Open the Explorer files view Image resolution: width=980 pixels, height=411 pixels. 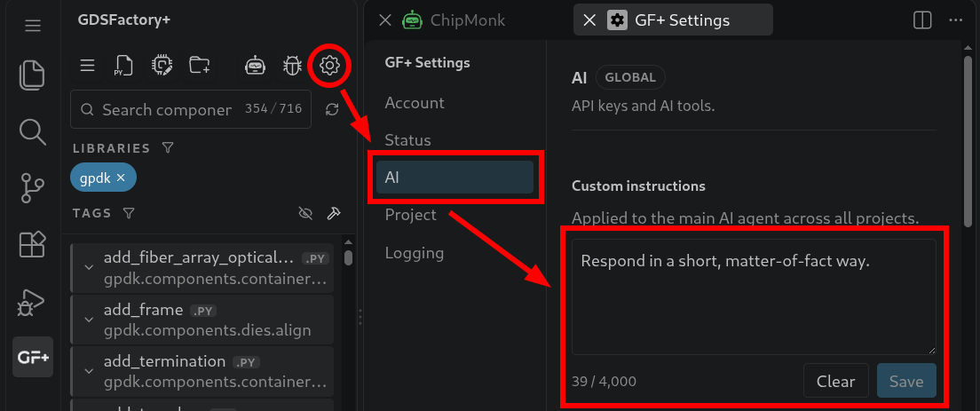pos(33,75)
